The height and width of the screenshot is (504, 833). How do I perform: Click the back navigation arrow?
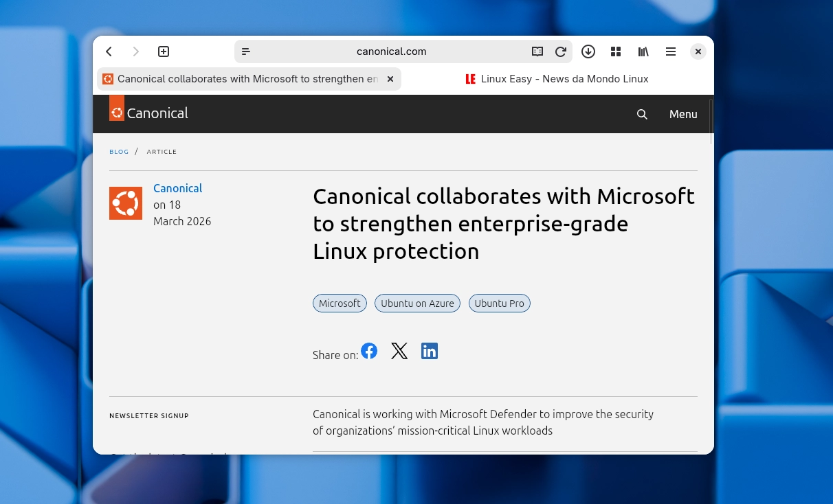point(109,51)
